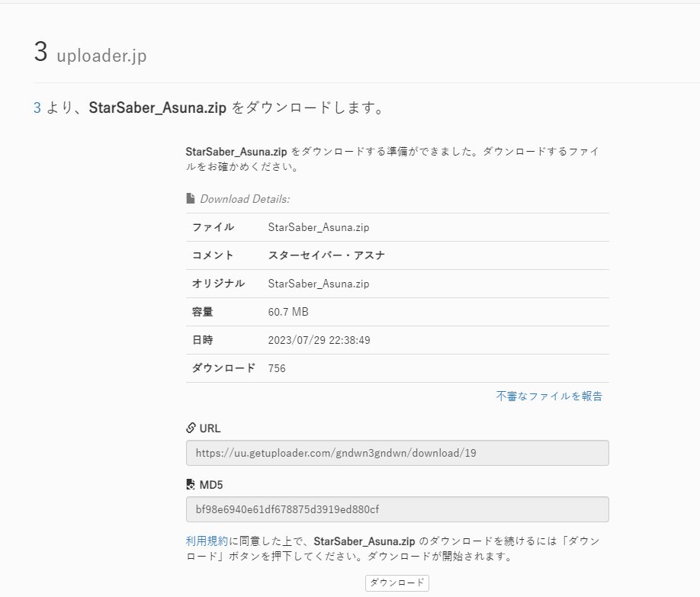Click the ダウンロード button
Image resolution: width=700 pixels, height=597 pixels.
(x=397, y=583)
